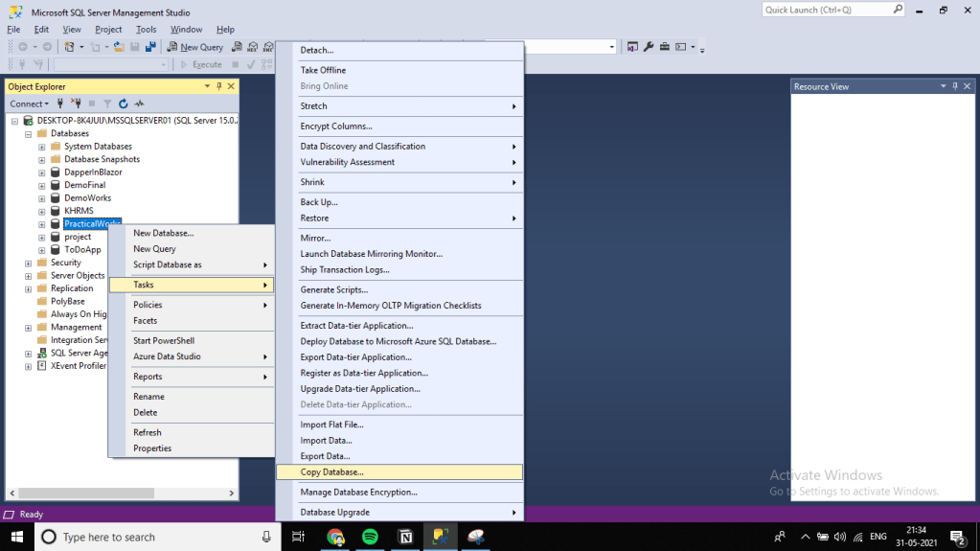
Task: Click the Quick Launch search field
Action: (x=827, y=10)
